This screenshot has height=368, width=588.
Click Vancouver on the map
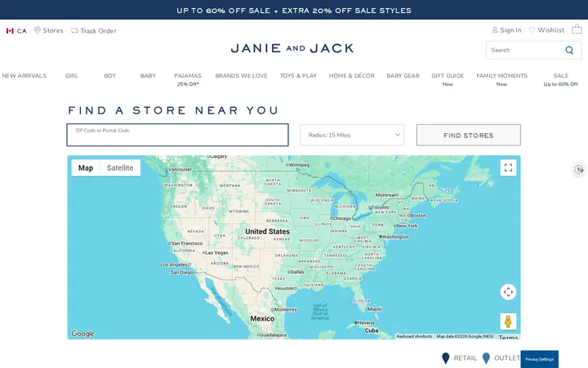[x=180, y=169]
